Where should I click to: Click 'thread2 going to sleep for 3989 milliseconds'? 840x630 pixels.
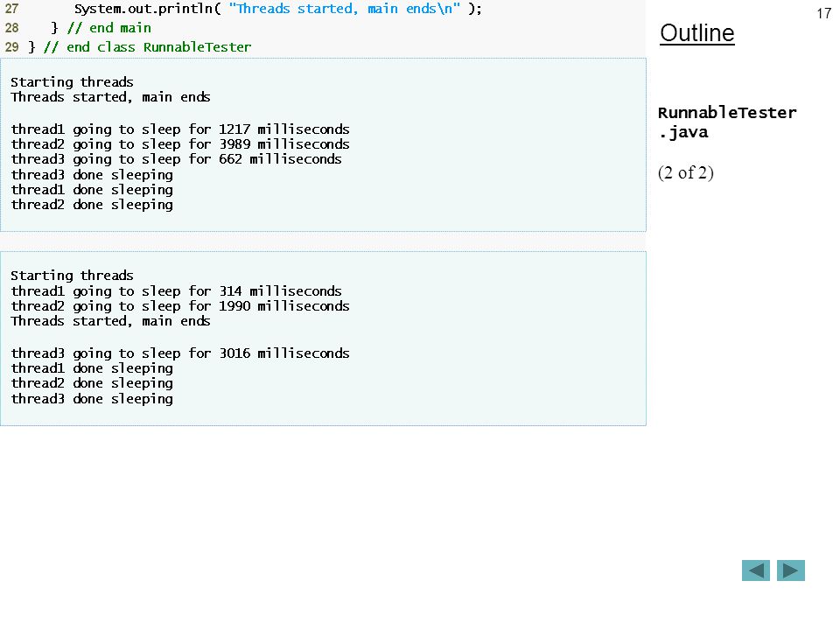coord(180,144)
